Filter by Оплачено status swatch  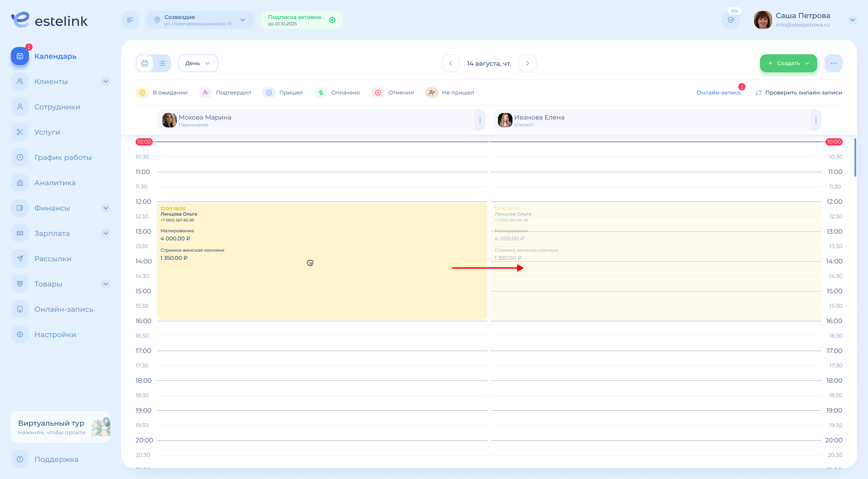point(321,93)
